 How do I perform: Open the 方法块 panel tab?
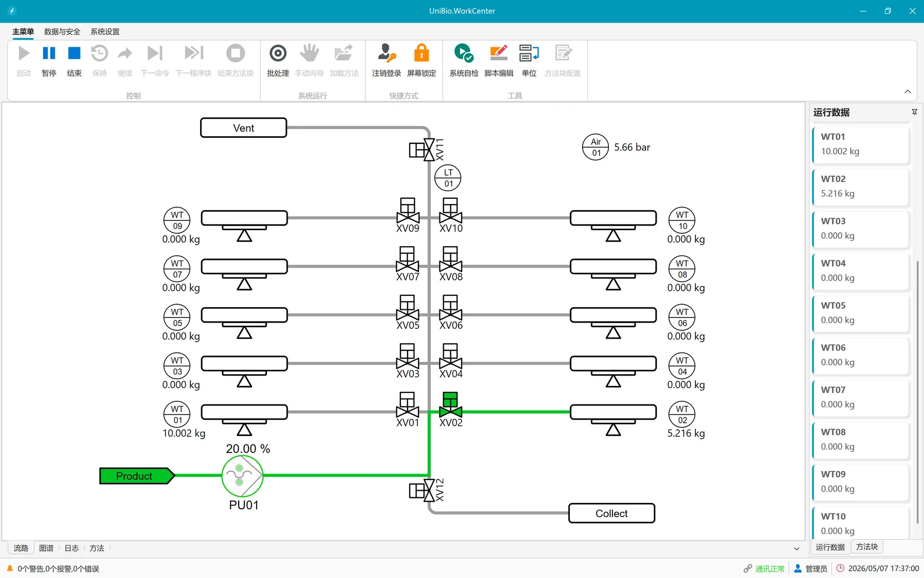coord(867,547)
